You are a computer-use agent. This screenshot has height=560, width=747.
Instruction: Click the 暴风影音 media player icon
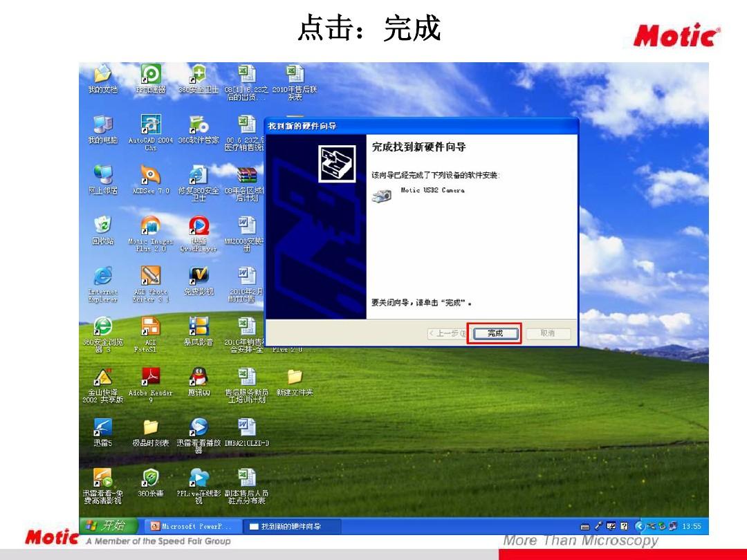[199, 326]
